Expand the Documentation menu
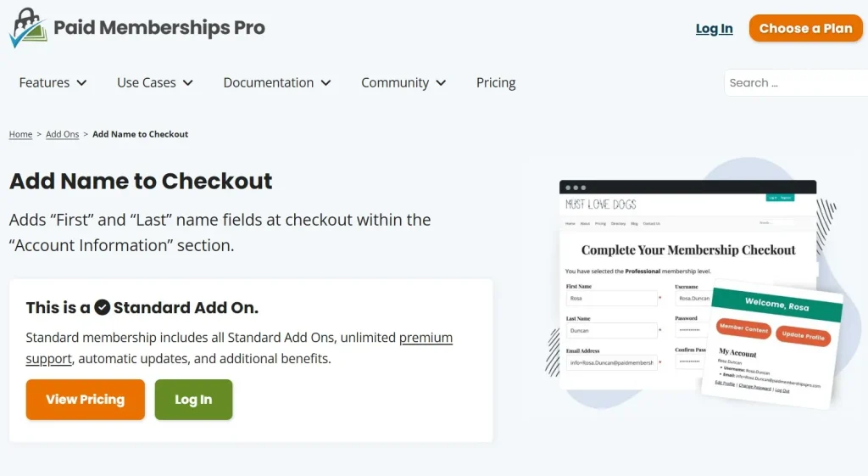Viewport: 868px width, 476px height. click(x=277, y=83)
